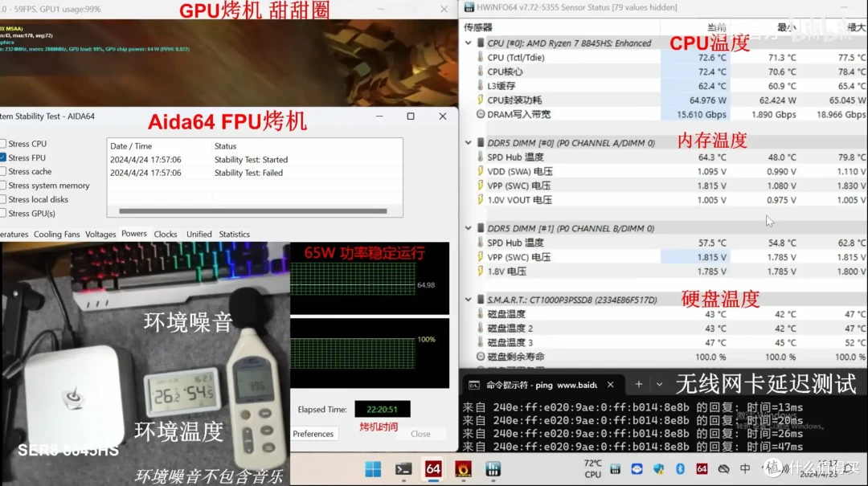The image size is (868, 486).
Task: Select CPU (Tctl/Tdie) thermometer icon
Action: point(480,57)
